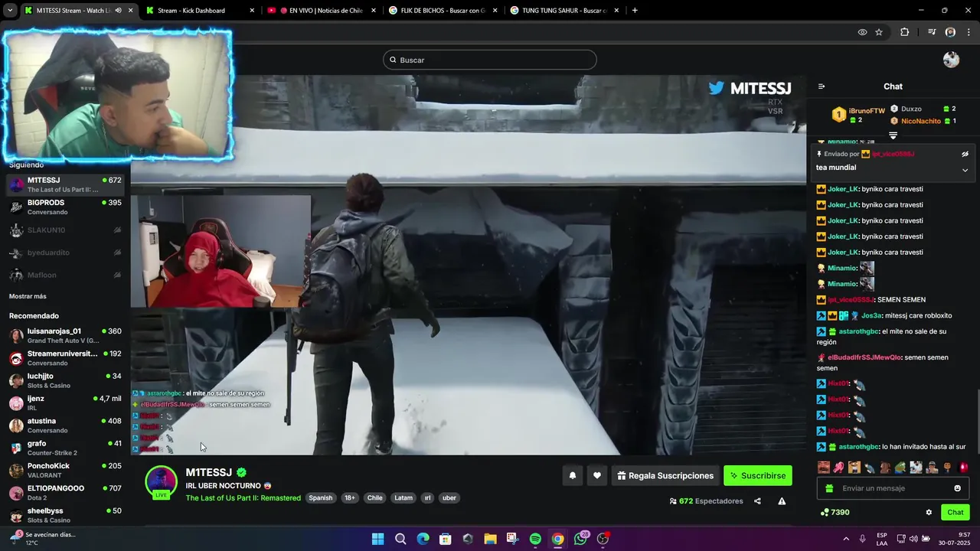
Task: Open offline SLAKUN10 channel in sidebar
Action: [x=65, y=230]
